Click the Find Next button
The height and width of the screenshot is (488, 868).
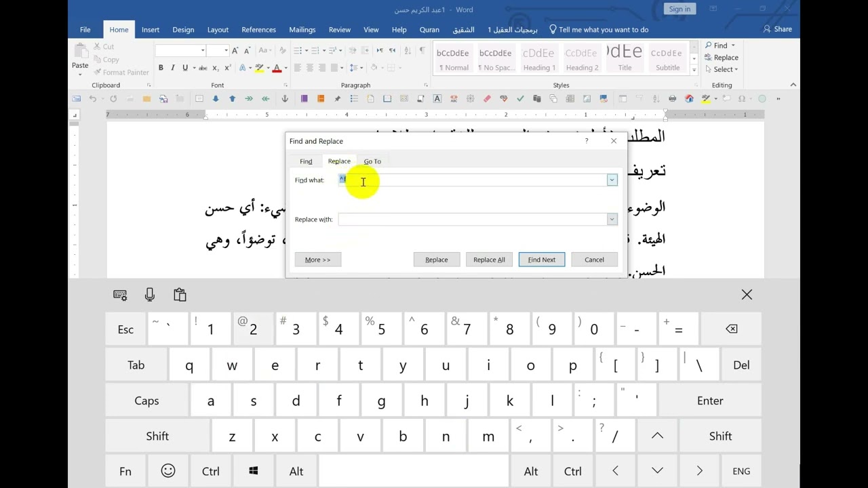542,260
